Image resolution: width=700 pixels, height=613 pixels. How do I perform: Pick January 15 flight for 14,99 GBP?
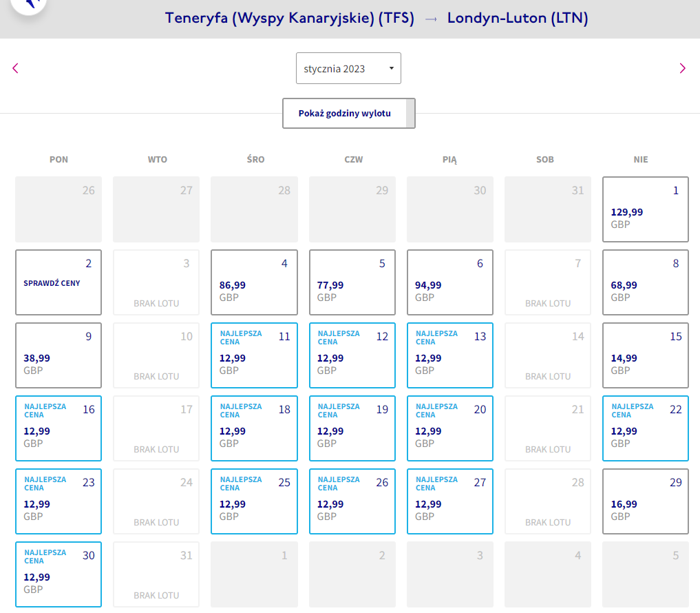[x=645, y=355]
